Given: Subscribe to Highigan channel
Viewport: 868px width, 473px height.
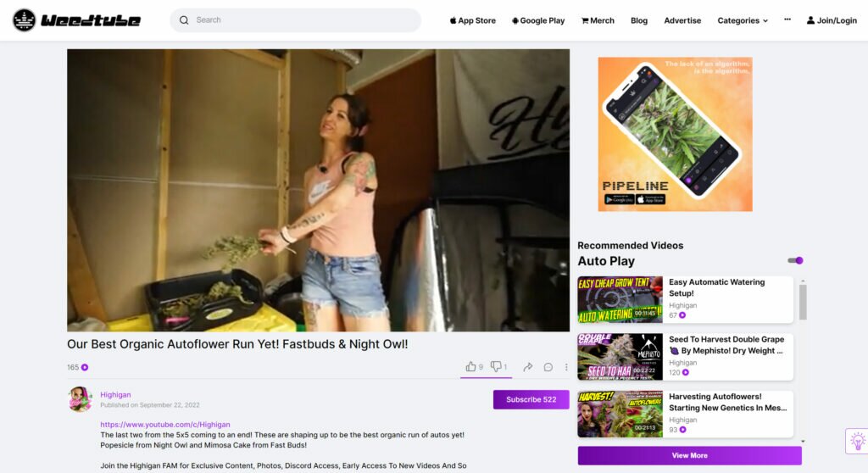Looking at the screenshot, I should coord(531,399).
